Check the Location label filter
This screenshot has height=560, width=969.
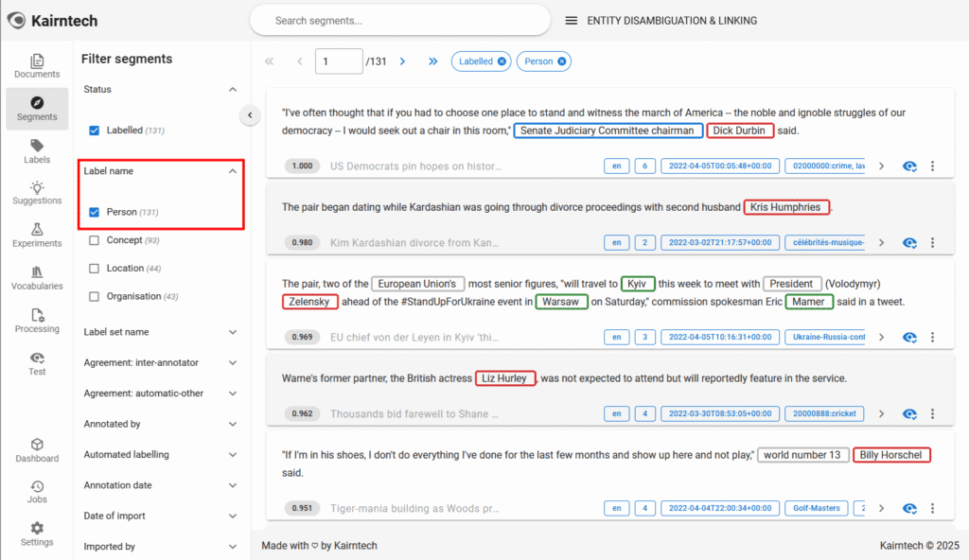(95, 269)
